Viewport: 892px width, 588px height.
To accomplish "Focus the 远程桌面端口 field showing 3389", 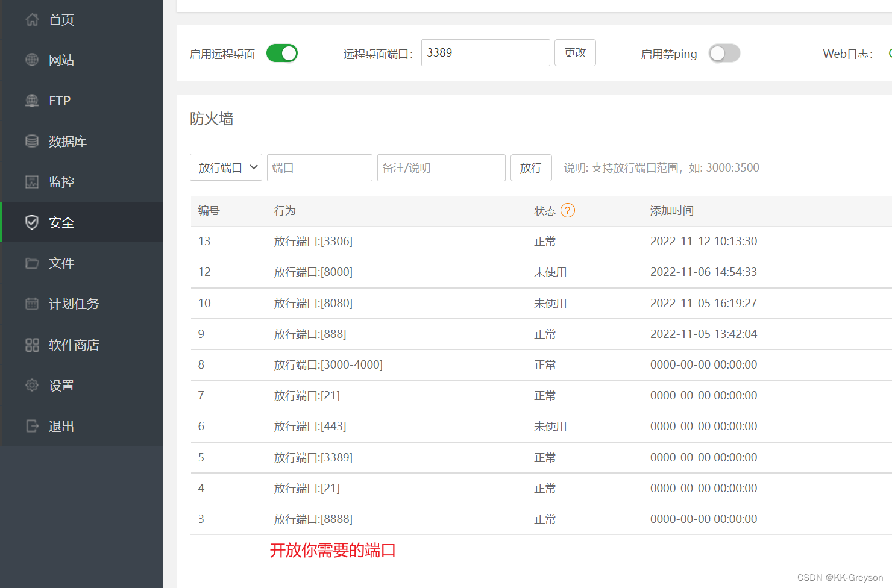I will [485, 52].
